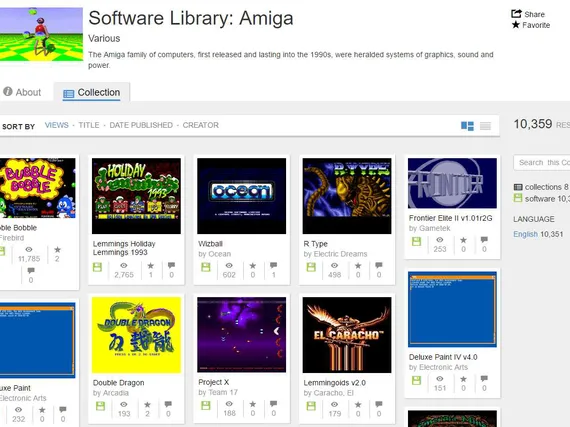Click software floppy icon on Double Dragon card
Screen dimensions: 570x427
tap(100, 406)
